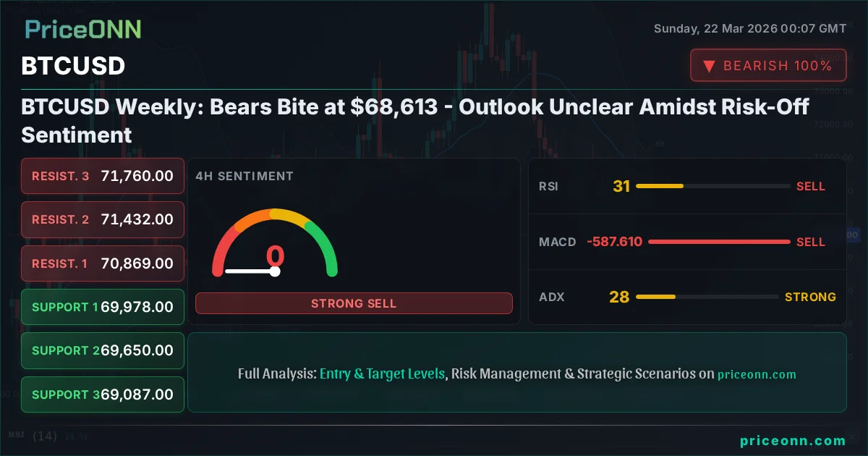The height and width of the screenshot is (456, 868).
Task: Click the gauge's red zero value
Action: pos(275,256)
